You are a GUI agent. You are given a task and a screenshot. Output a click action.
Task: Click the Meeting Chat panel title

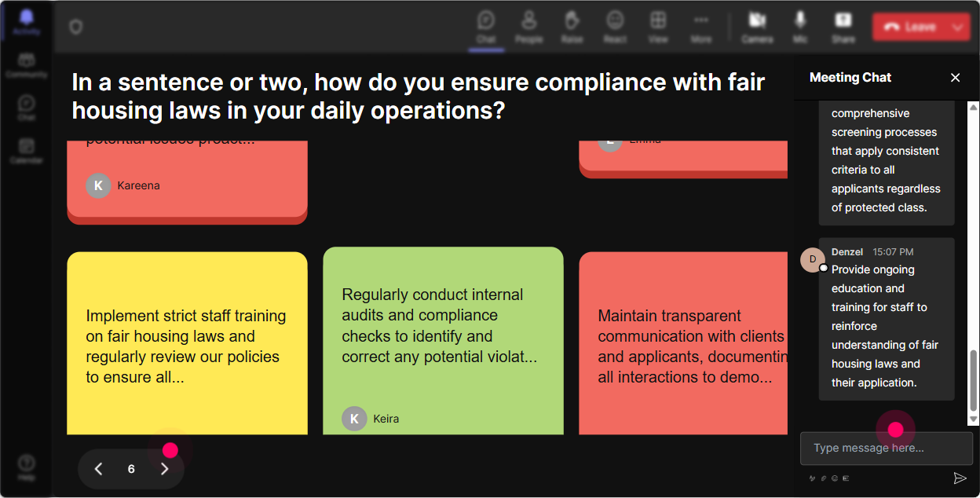[850, 77]
